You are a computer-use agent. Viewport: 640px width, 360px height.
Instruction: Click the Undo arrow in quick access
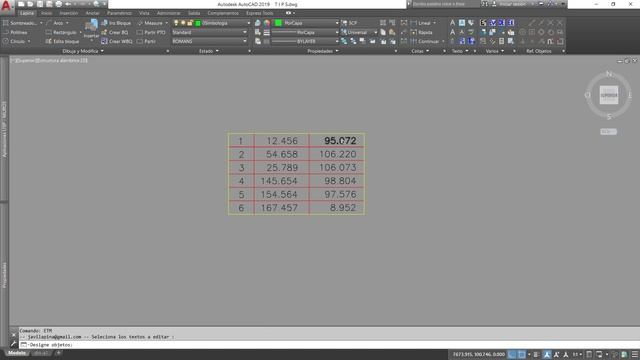[x=68, y=4]
